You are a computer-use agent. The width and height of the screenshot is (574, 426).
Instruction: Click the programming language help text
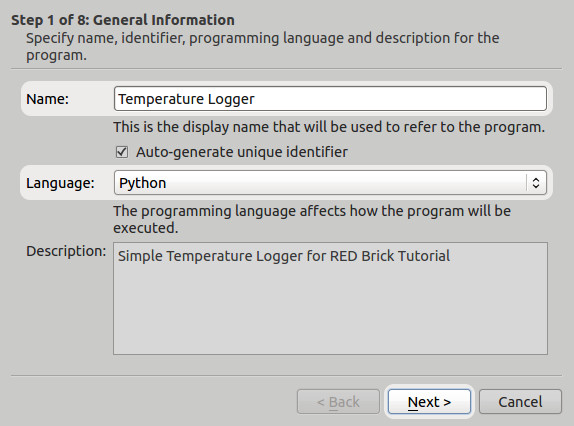click(x=312, y=219)
